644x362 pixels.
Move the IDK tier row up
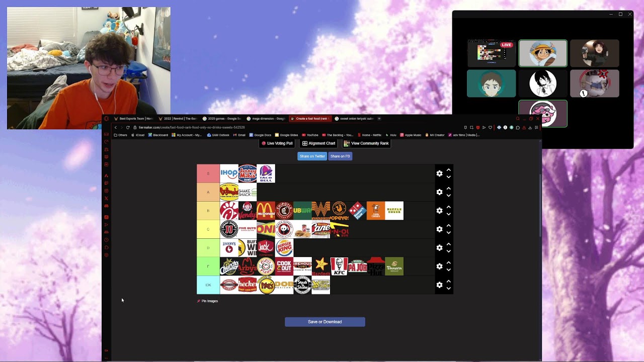448,282
